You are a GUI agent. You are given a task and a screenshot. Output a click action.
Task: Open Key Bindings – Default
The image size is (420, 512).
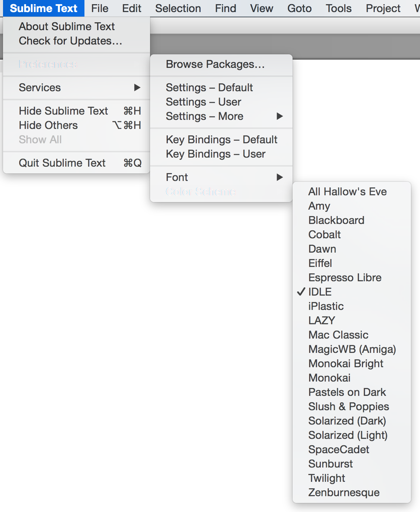(221, 139)
